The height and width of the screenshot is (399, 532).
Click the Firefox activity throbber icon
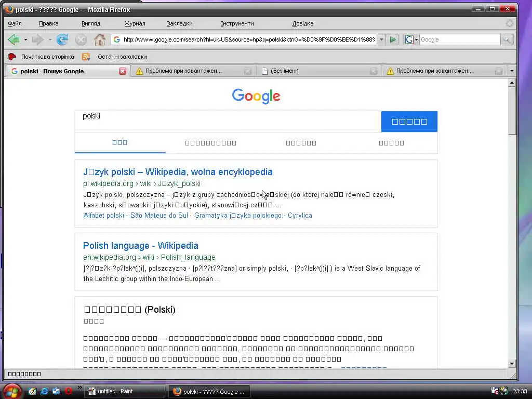point(509,23)
